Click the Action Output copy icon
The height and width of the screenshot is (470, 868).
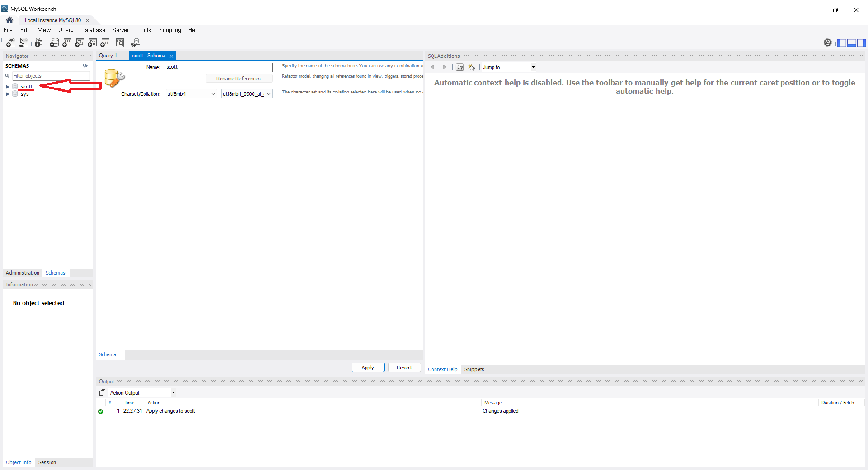click(x=102, y=392)
